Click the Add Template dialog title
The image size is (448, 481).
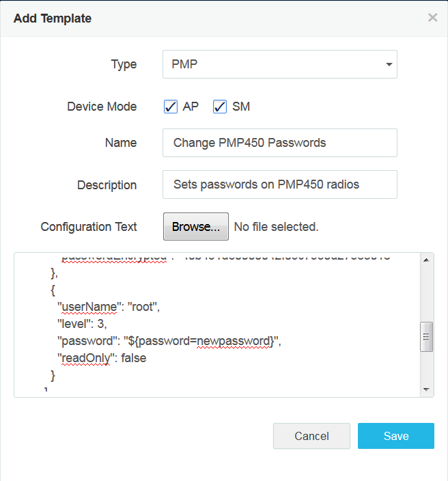point(53,18)
